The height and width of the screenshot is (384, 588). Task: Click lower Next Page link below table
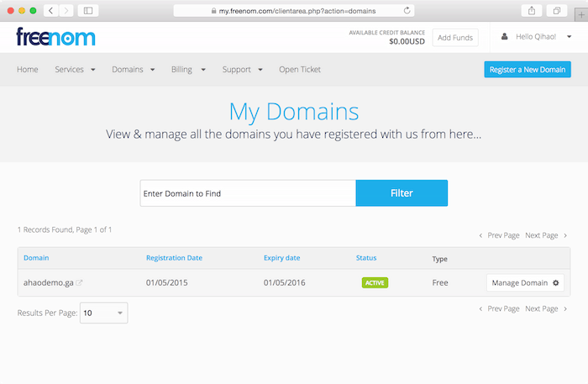point(546,308)
